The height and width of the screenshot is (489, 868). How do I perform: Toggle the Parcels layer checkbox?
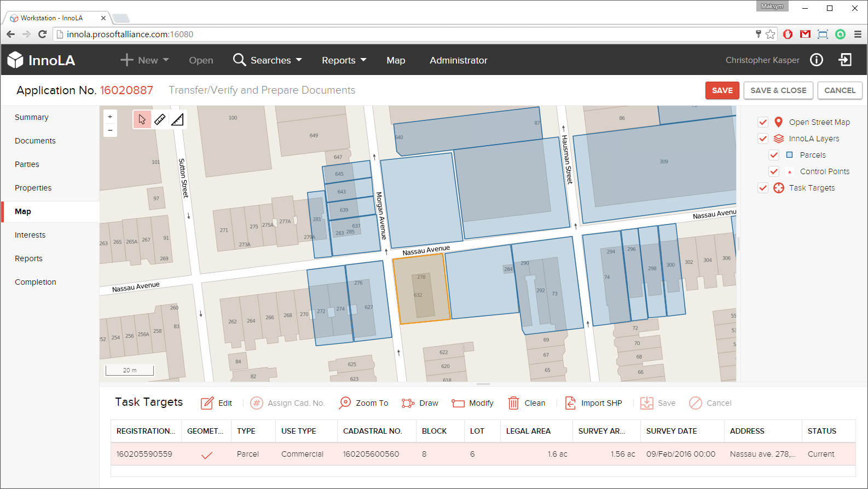pos(774,155)
